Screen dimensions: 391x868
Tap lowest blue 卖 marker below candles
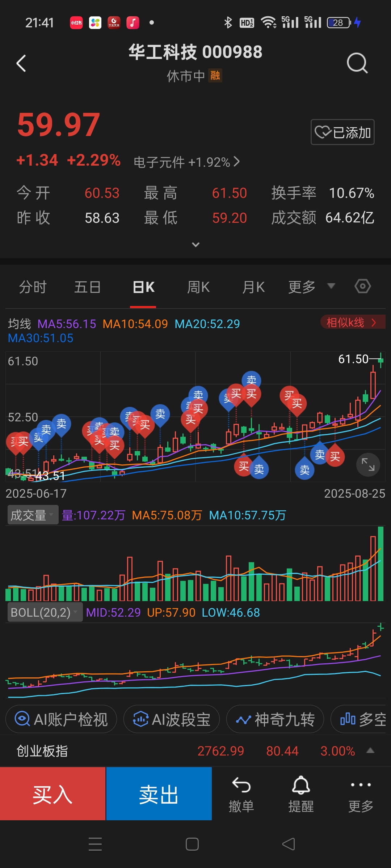(x=304, y=469)
